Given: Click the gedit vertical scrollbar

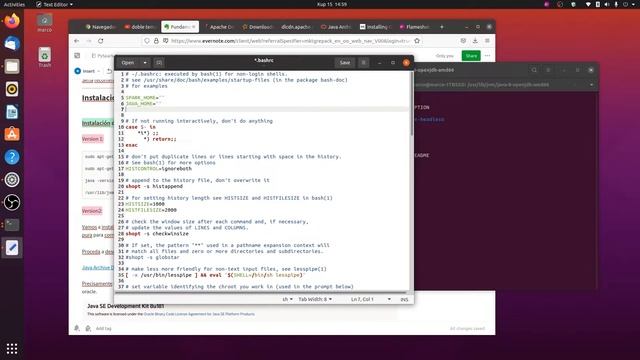Looking at the screenshot, I should 411,104.
